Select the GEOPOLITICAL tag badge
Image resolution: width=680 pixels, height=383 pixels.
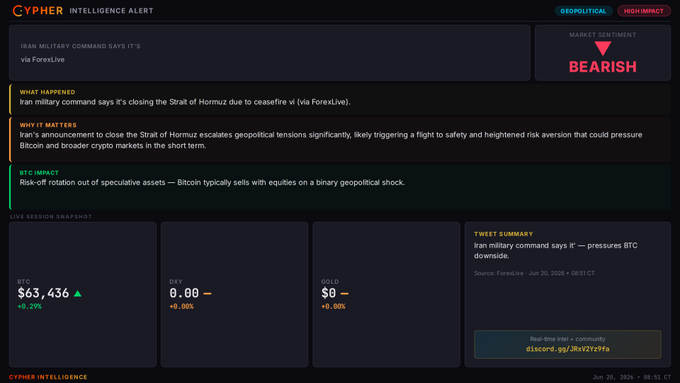coord(583,11)
